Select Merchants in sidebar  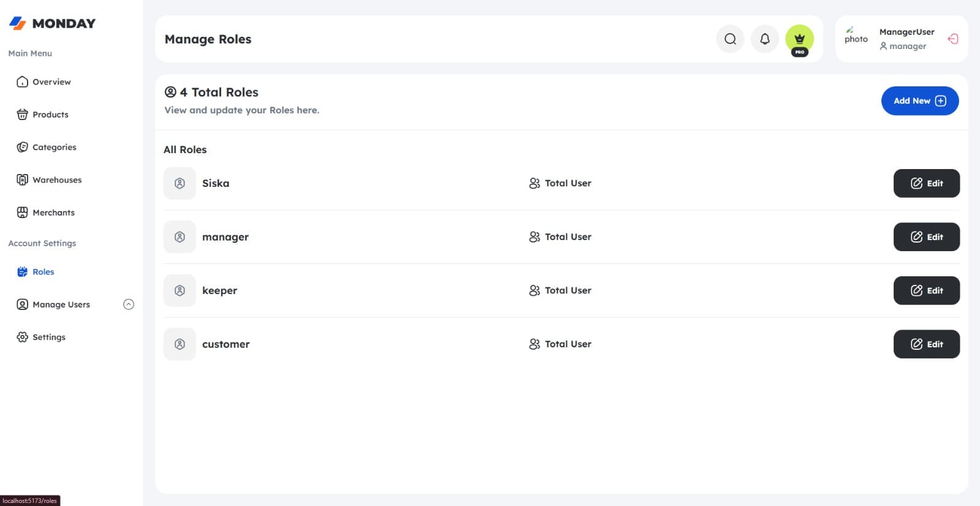point(45,213)
